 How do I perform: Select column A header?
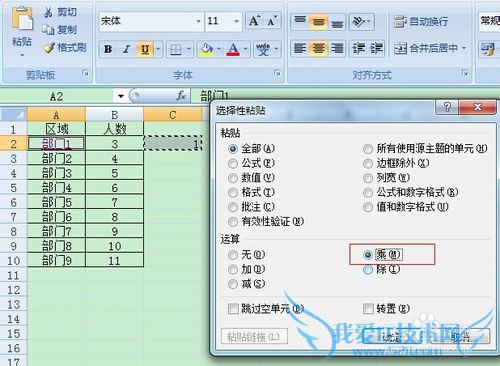pos(56,115)
